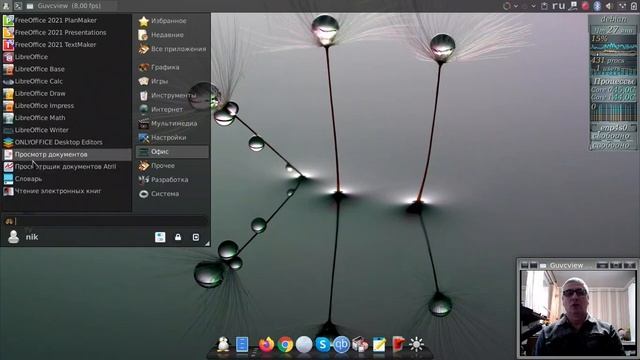Open the Интернет category

coord(172,109)
